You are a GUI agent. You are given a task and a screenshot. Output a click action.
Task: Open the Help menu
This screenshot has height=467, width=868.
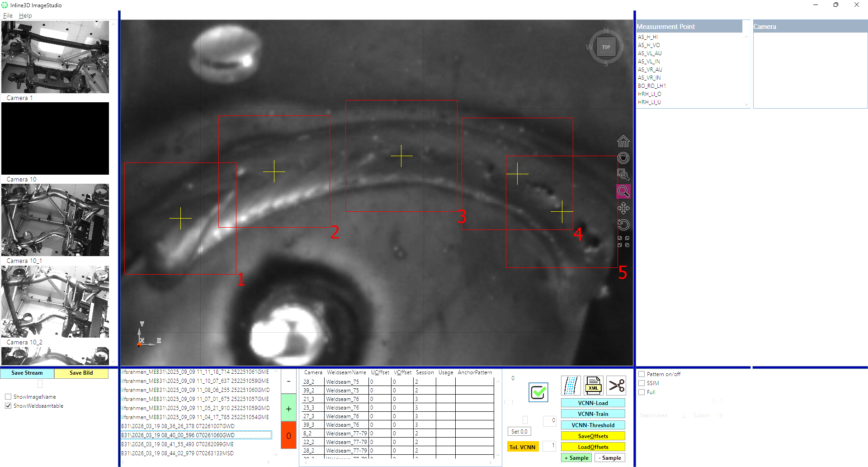25,15
